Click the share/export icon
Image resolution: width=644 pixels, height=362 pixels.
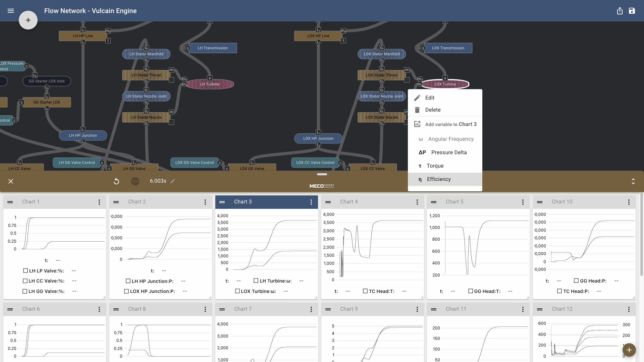click(620, 11)
